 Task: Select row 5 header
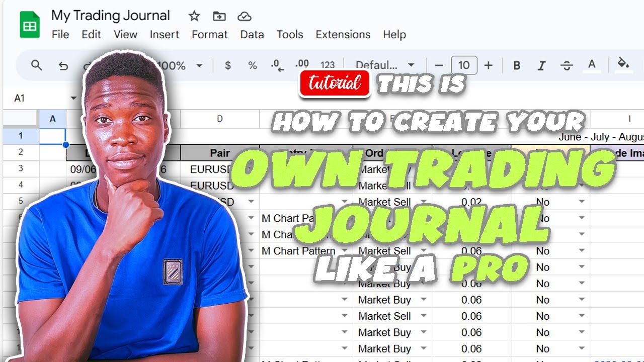pyautogui.click(x=21, y=201)
